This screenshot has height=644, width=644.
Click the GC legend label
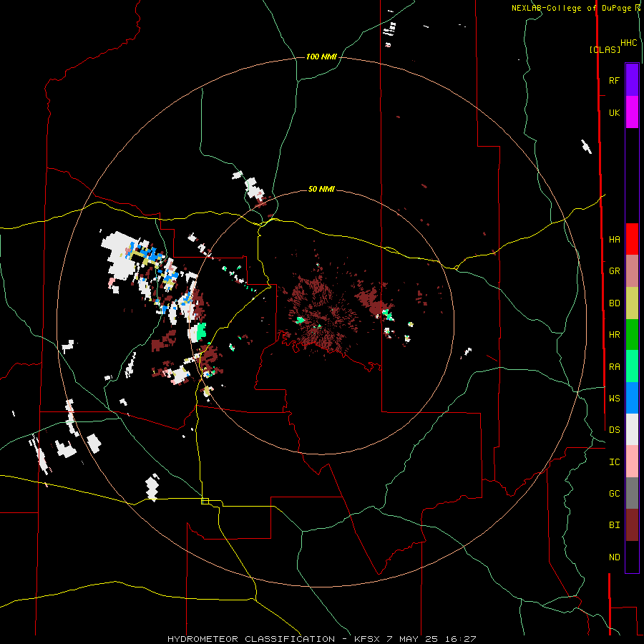tap(614, 493)
